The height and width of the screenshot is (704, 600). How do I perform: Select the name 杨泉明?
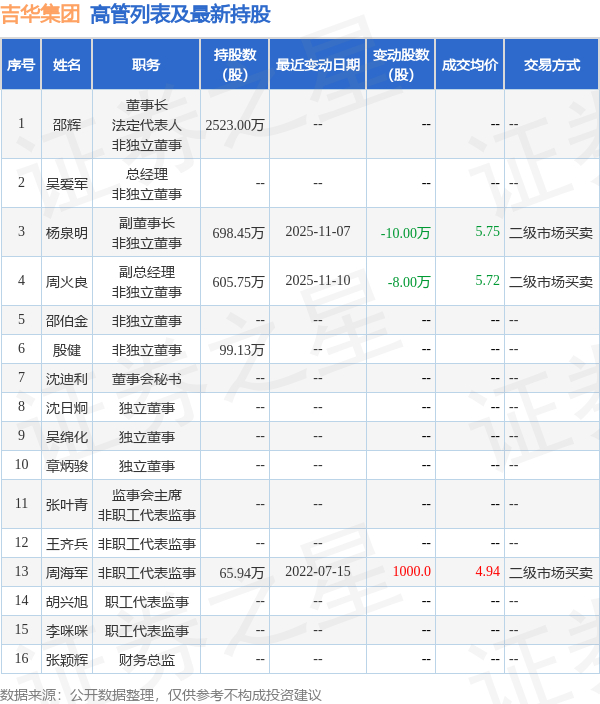click(67, 233)
